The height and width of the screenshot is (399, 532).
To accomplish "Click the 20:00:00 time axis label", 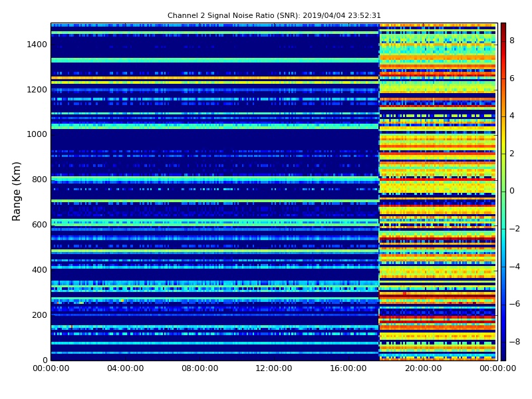I will [424, 368].
